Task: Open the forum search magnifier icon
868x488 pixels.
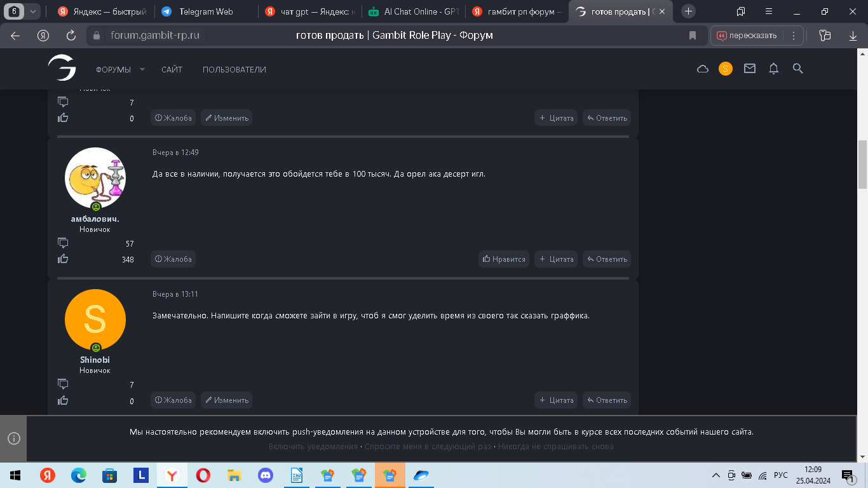Action: 798,69
